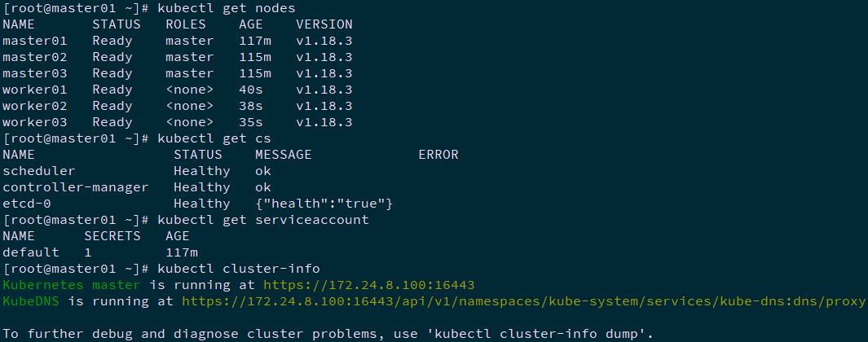The height and width of the screenshot is (342, 868).
Task: Select the 'default' serviceaccount name
Action: [x=31, y=252]
